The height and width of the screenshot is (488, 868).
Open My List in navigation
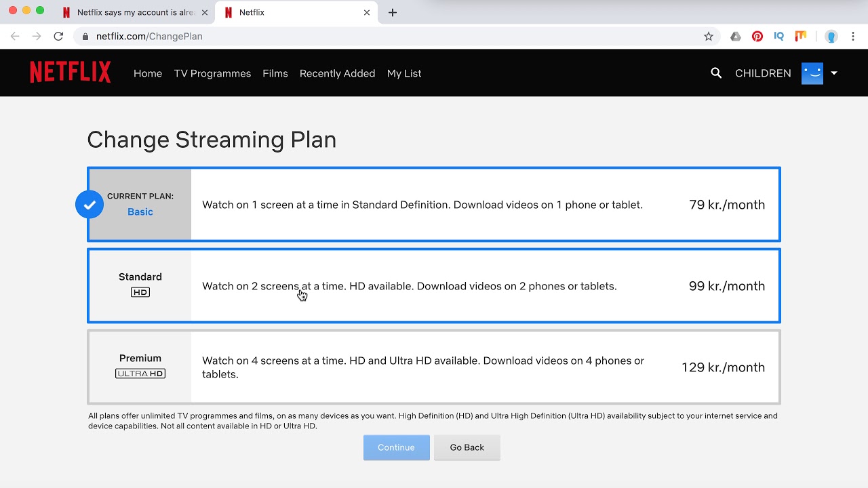404,73
